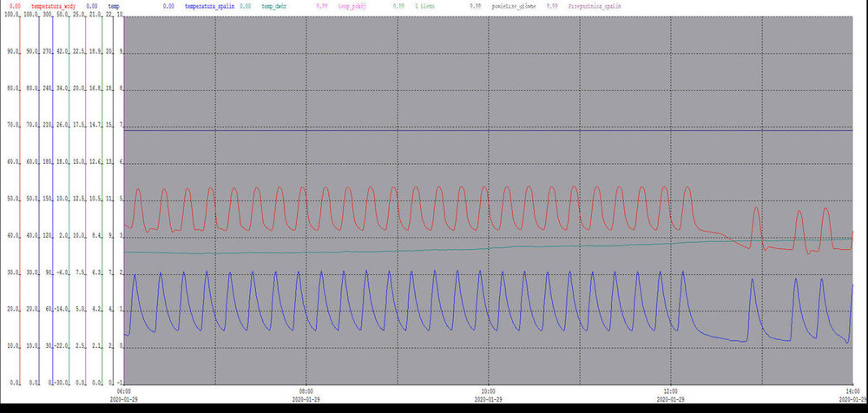Click the 10:00 time axis label
The height and width of the screenshot is (413, 868).
tap(489, 390)
